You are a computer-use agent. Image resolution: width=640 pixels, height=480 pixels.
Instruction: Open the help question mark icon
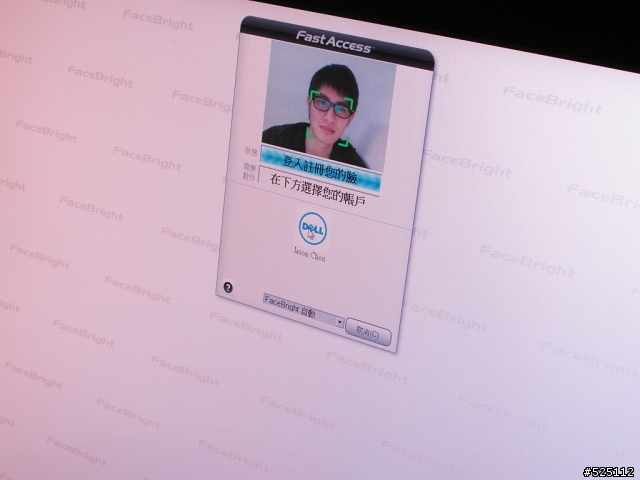click(x=228, y=287)
